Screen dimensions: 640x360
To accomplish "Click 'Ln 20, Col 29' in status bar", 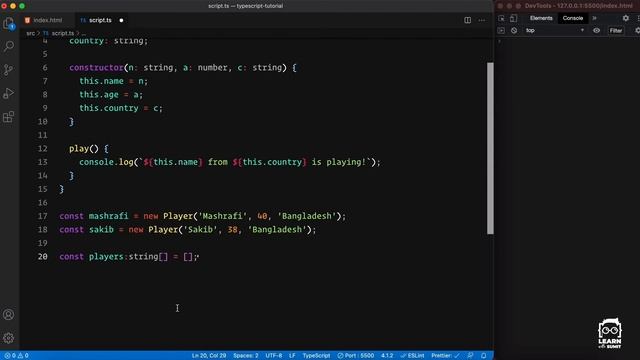I will pos(209,356).
